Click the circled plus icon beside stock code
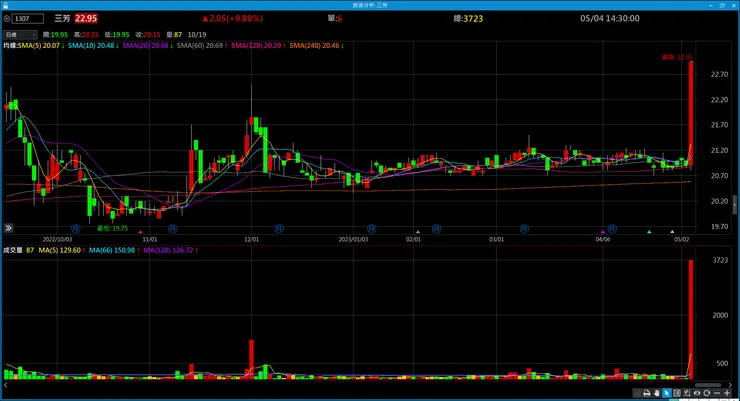The image size is (740, 401). 7,19
